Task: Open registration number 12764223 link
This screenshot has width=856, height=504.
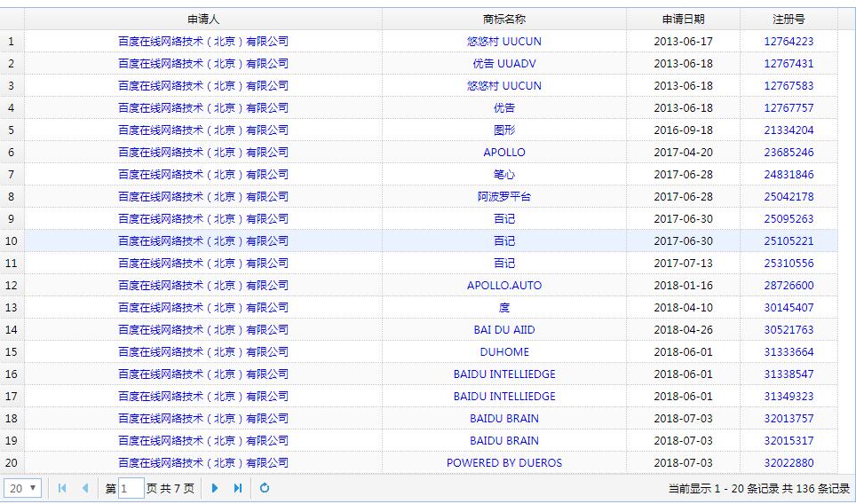Action: point(789,41)
